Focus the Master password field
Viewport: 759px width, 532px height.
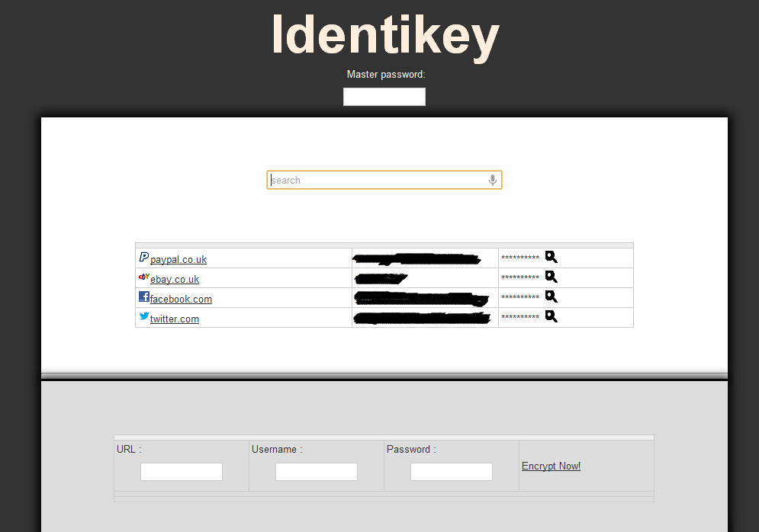tap(384, 97)
